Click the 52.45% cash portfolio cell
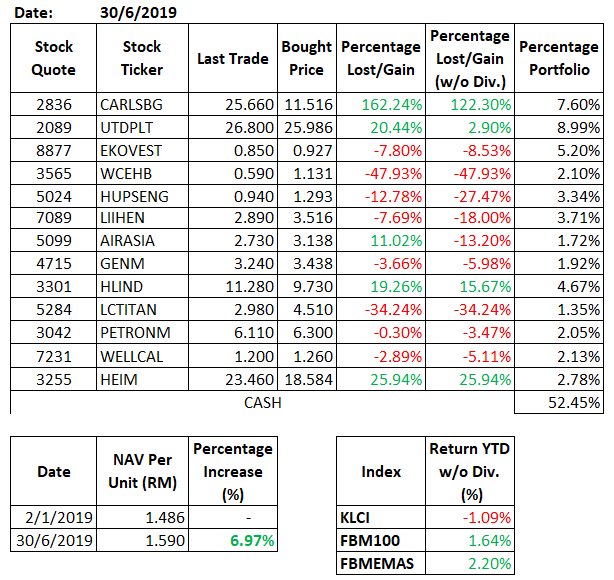This screenshot has height=580, width=614. [559, 403]
